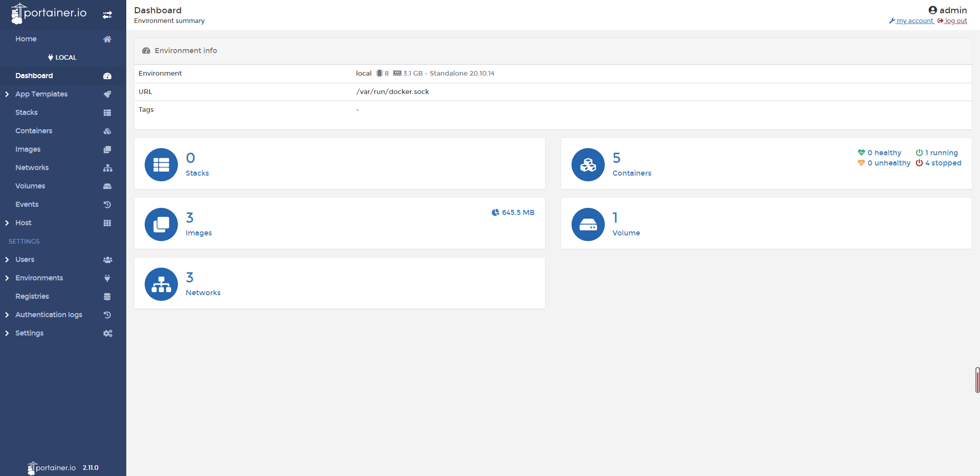Expand the Users submenu chevron

click(7, 260)
